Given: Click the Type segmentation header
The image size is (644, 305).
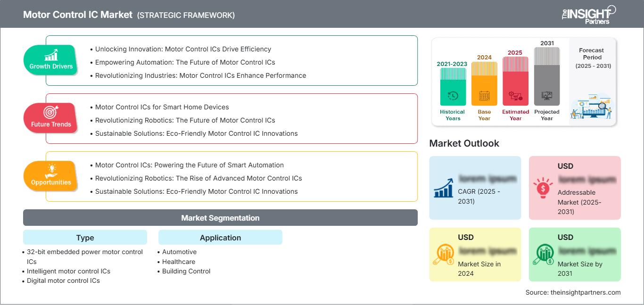Looking at the screenshot, I should pyautogui.click(x=85, y=238).
